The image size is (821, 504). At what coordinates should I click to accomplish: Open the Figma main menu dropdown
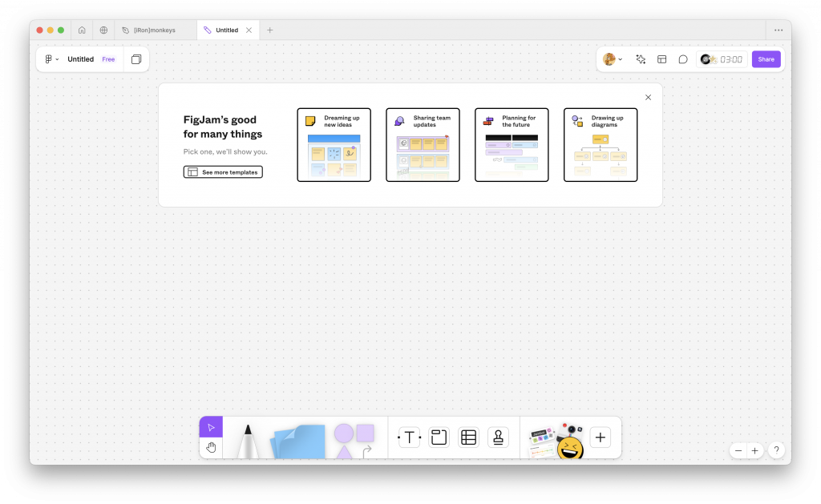tap(51, 59)
